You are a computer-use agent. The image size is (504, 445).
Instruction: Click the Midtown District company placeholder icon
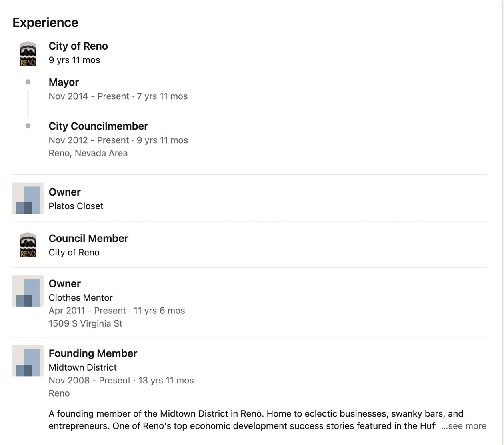pyautogui.click(x=28, y=361)
